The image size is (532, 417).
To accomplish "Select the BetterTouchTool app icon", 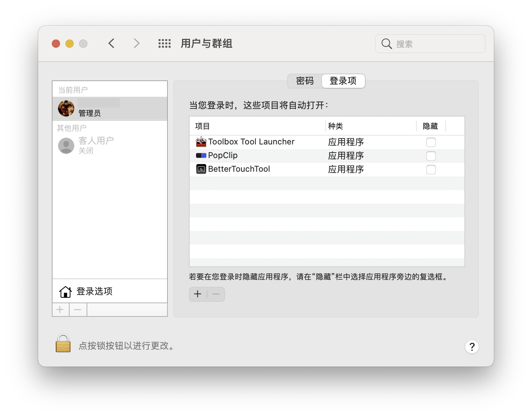I will 201,169.
